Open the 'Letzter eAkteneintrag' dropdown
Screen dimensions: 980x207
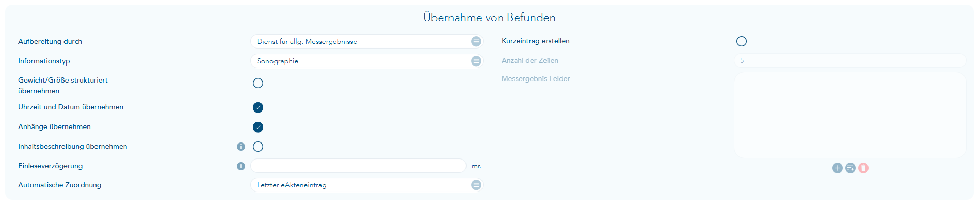tap(361, 185)
